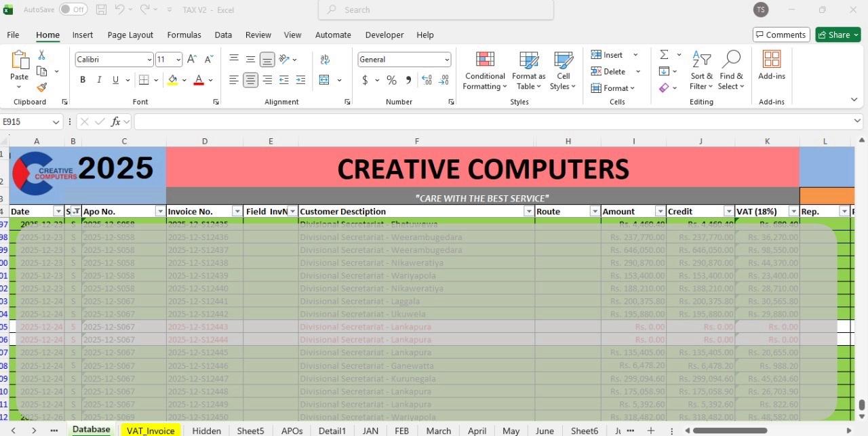Switch to Formulas ribbon tab
The width and height of the screenshot is (868, 436).
[x=184, y=35]
